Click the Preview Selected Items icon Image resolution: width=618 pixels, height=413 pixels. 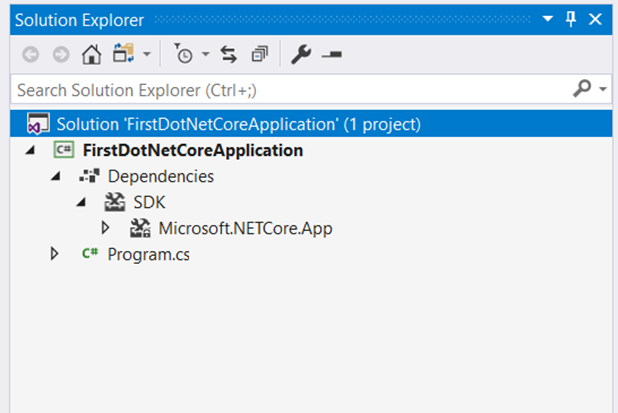[331, 55]
